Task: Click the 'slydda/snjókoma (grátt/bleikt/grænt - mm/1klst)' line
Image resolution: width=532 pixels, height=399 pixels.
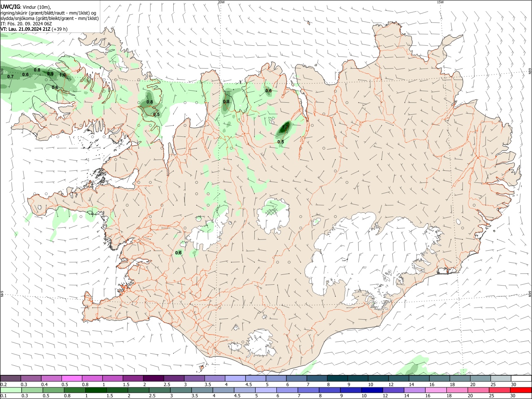Action: pos(49,18)
